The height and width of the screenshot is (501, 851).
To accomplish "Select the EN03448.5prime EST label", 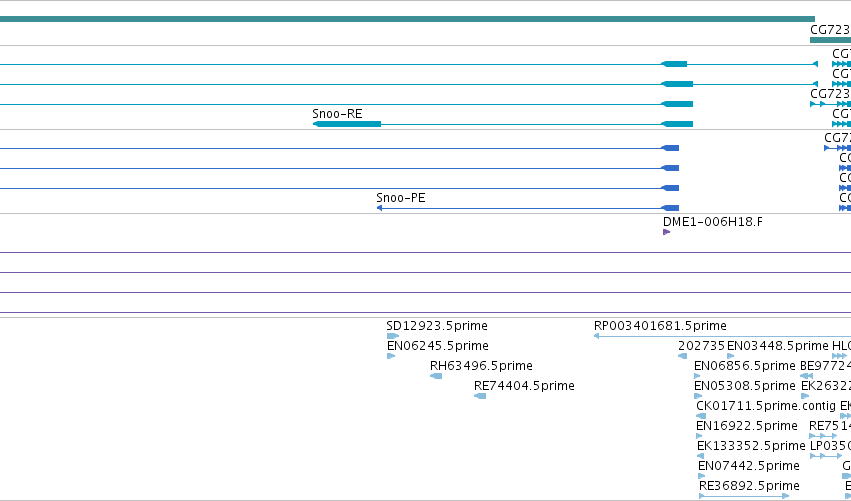I will click(777, 346).
